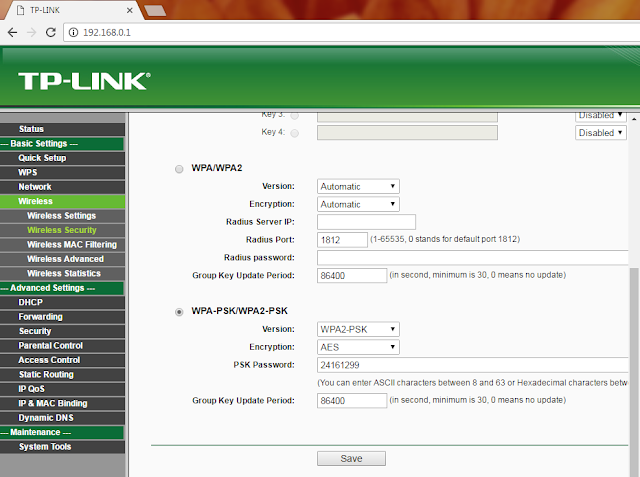This screenshot has width=640, height=477.
Task: Close the TP-LINK browser tab
Action: coord(130,10)
